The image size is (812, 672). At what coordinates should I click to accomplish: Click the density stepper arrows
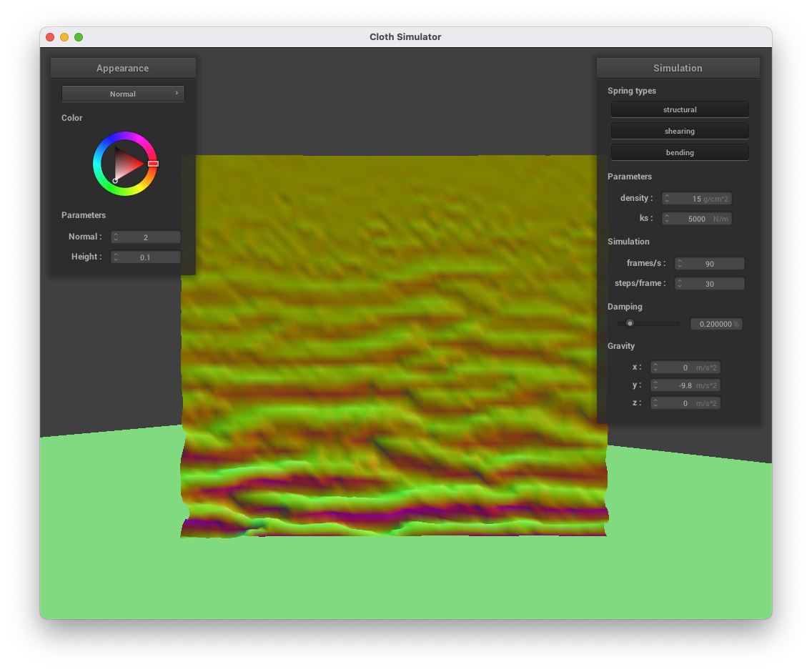[667, 199]
